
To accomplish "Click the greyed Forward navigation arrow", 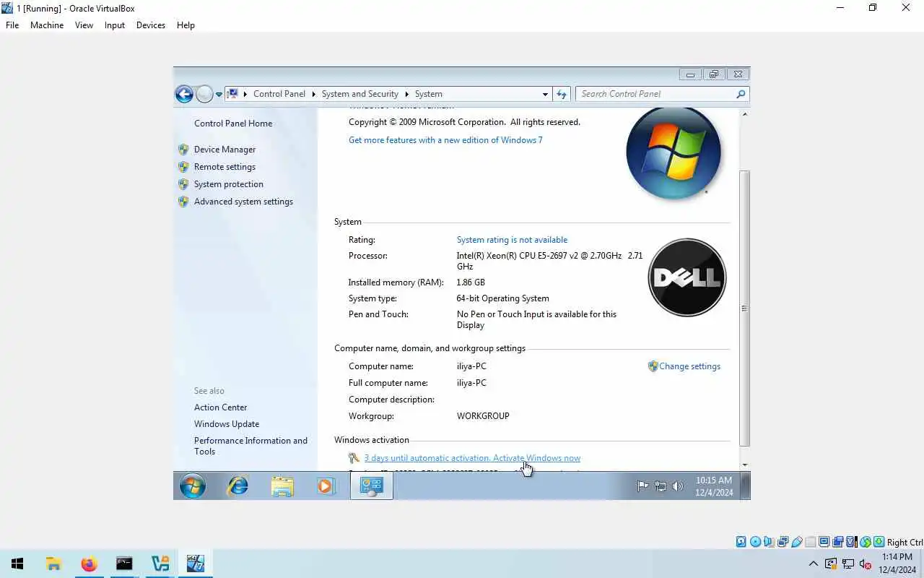I will [204, 94].
